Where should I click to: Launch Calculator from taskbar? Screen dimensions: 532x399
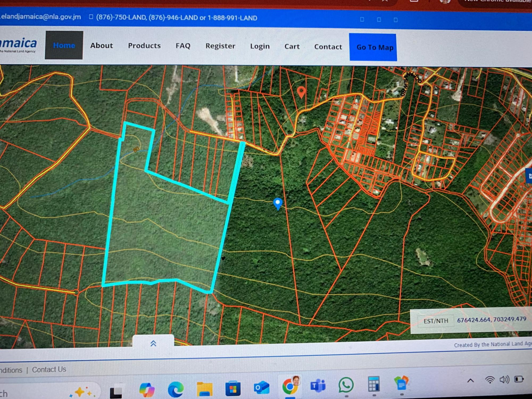[x=374, y=384]
